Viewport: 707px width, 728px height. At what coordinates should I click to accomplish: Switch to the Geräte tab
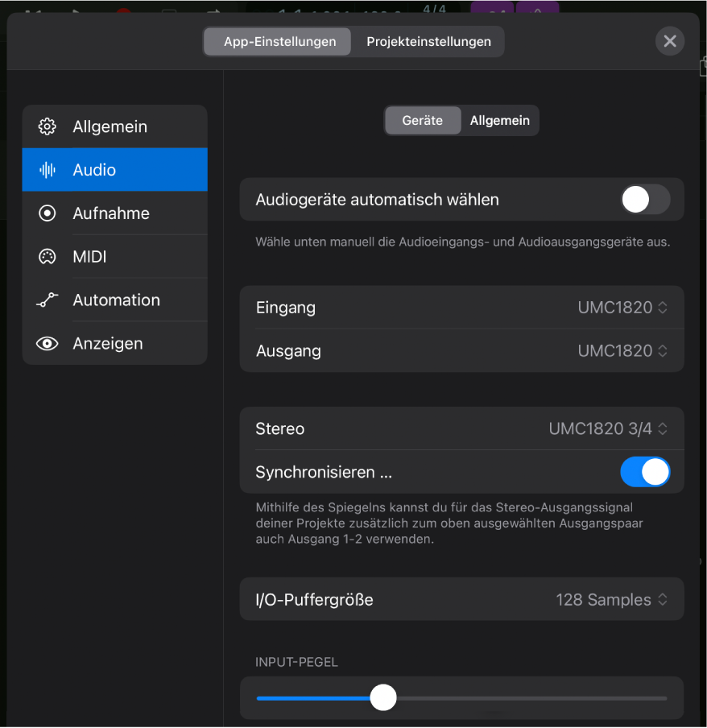point(423,120)
